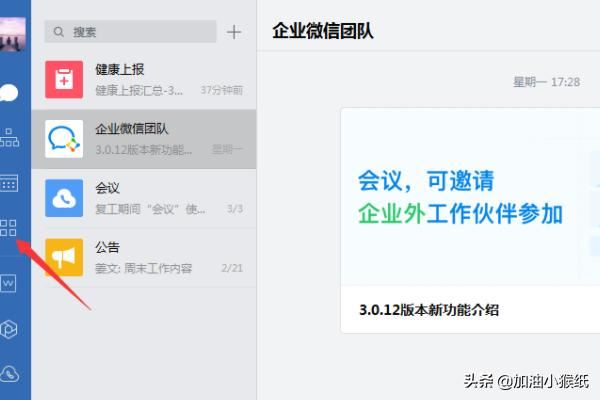This screenshot has width=600, height=400.
Task: Click the plus button beside search
Action: click(233, 32)
